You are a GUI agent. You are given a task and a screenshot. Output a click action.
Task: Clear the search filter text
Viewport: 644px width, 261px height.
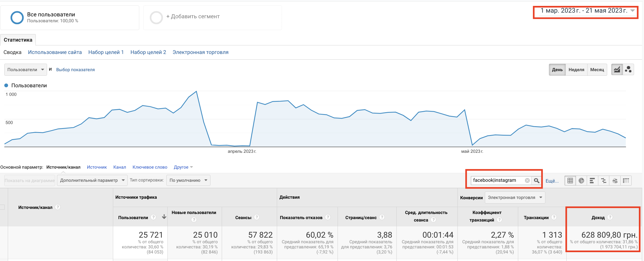527,180
